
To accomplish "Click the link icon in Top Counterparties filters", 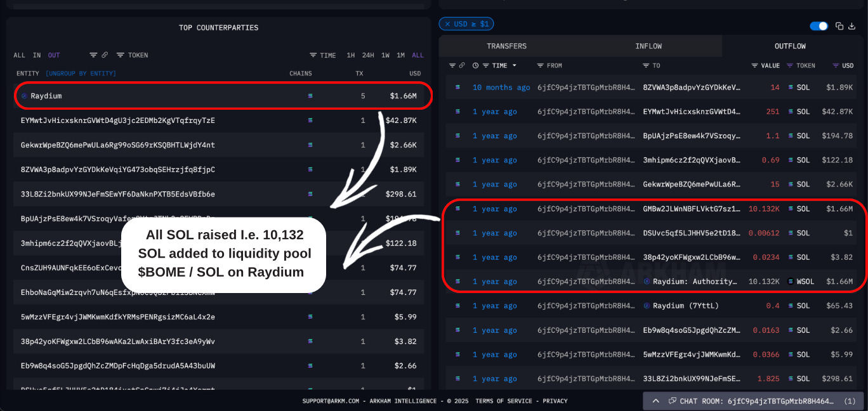I will (105, 55).
